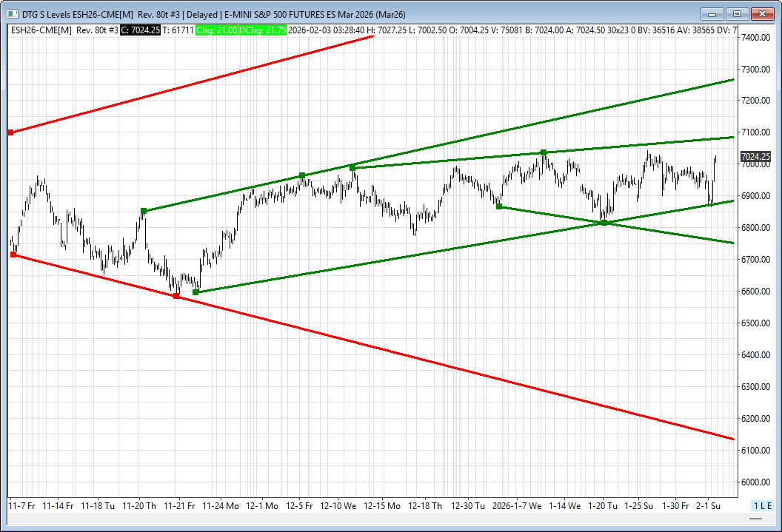Select green anchor at 11-20 Th swing high

click(x=144, y=211)
